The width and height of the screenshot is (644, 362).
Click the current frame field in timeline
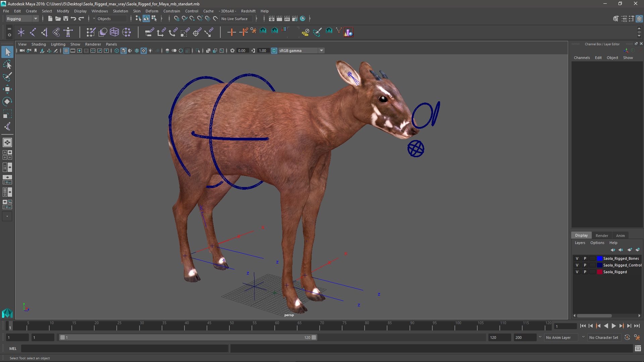click(566, 326)
